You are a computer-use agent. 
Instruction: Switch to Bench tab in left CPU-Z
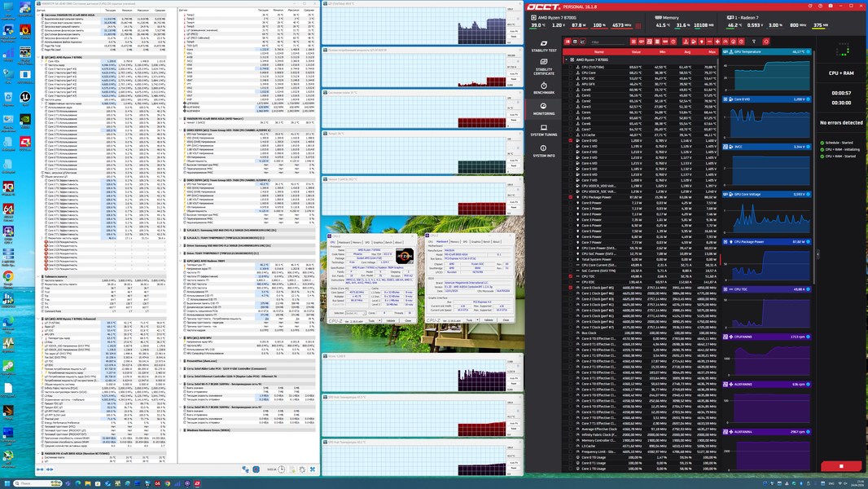[388, 243]
